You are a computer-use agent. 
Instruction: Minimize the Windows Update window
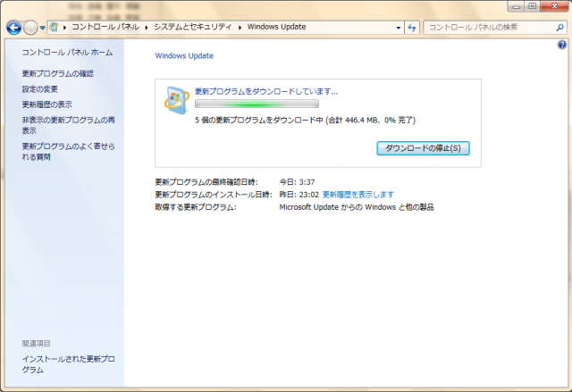pos(517,6)
